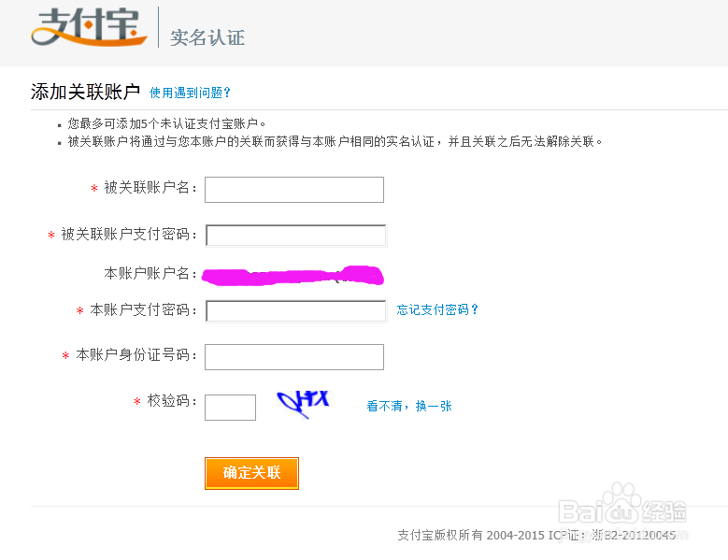
Task: Refresh captcha via 看不清，换一张 link
Action: point(409,406)
